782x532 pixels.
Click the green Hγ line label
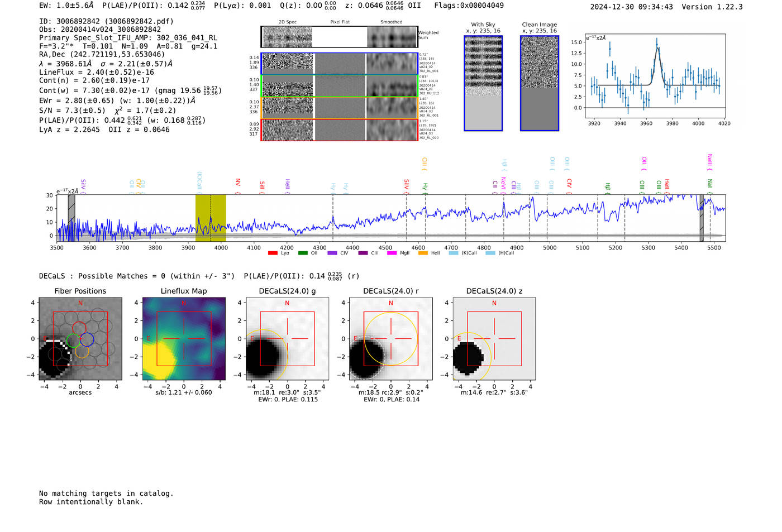point(425,188)
